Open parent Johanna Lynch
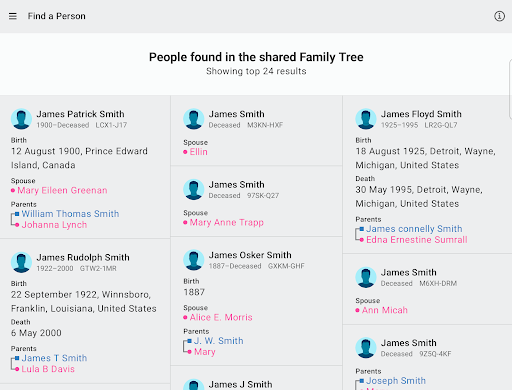Viewport: 512px width, 390px height. 54,225
